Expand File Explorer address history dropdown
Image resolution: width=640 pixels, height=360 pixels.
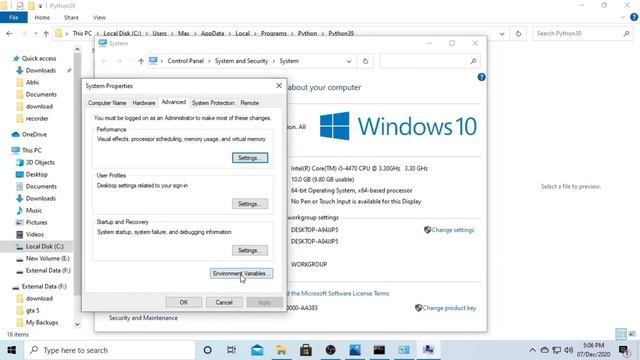click(502, 33)
